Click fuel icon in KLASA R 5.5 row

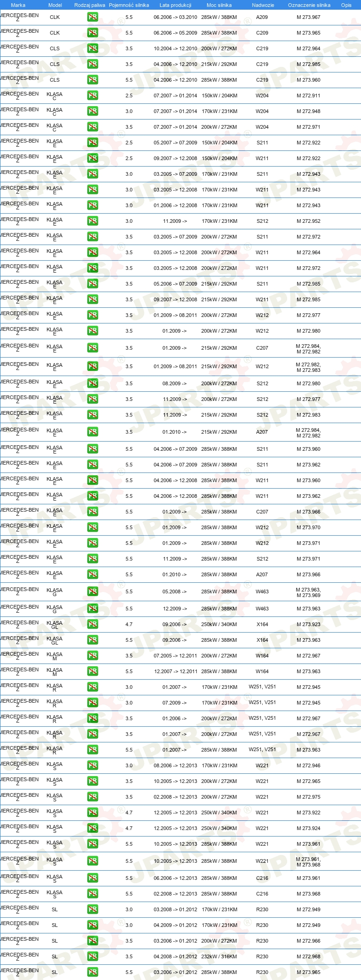click(92, 750)
